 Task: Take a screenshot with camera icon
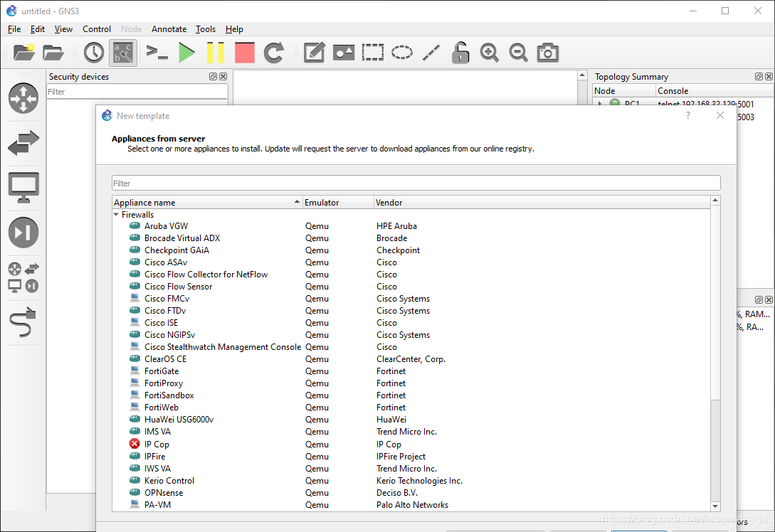pyautogui.click(x=548, y=53)
